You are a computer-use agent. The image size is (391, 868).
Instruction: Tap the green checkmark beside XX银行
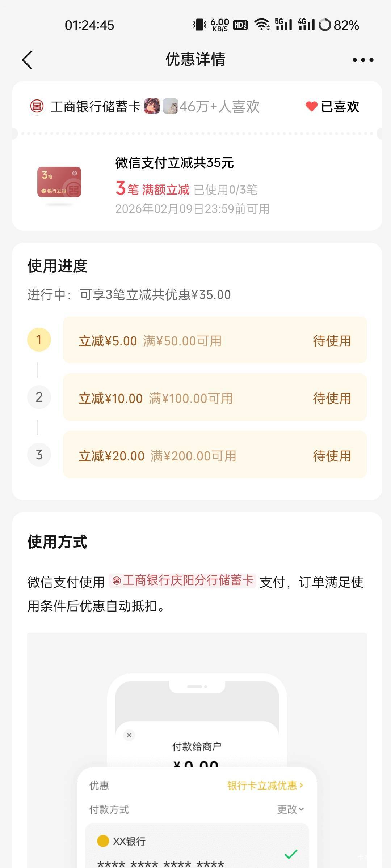(291, 854)
